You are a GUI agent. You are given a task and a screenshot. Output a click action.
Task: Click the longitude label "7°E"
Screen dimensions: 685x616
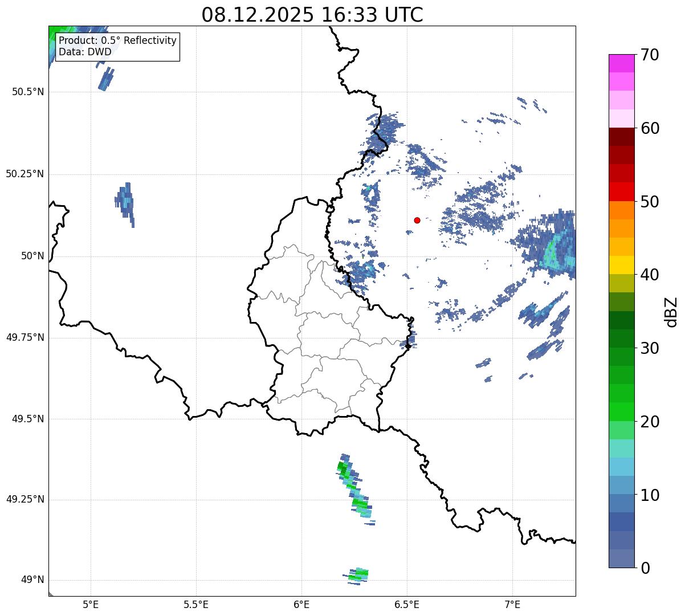click(x=512, y=604)
